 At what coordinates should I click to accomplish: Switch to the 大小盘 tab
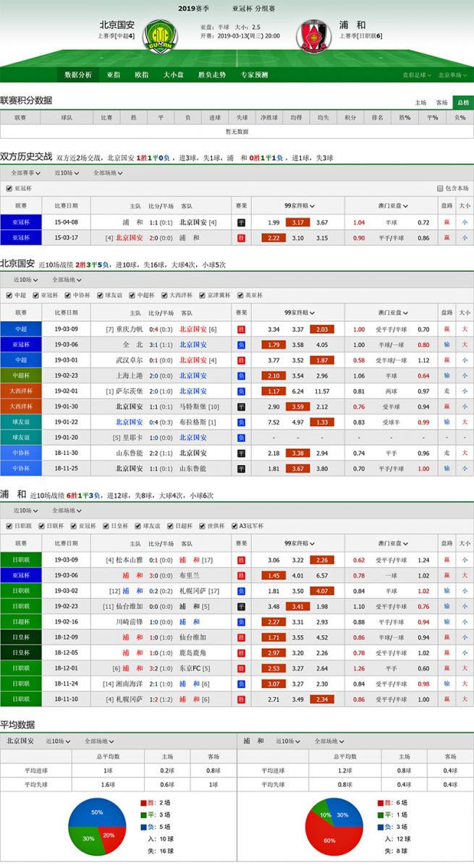tap(174, 75)
